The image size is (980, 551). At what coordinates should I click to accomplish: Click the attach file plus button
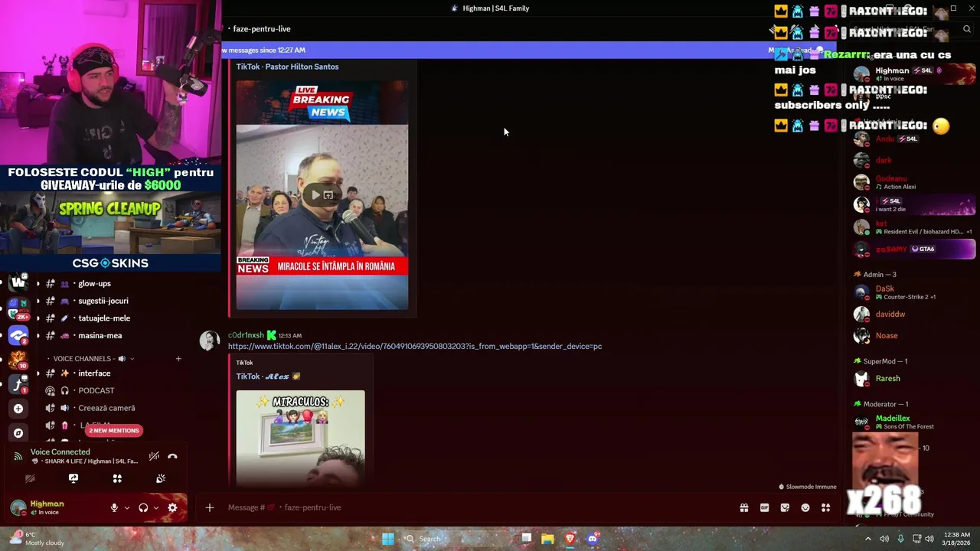209,507
